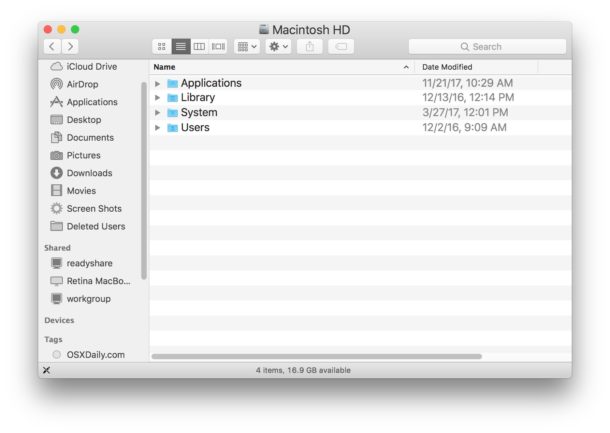Expand the System folder disclosure triangle
The image size is (610, 433).
pos(158,113)
